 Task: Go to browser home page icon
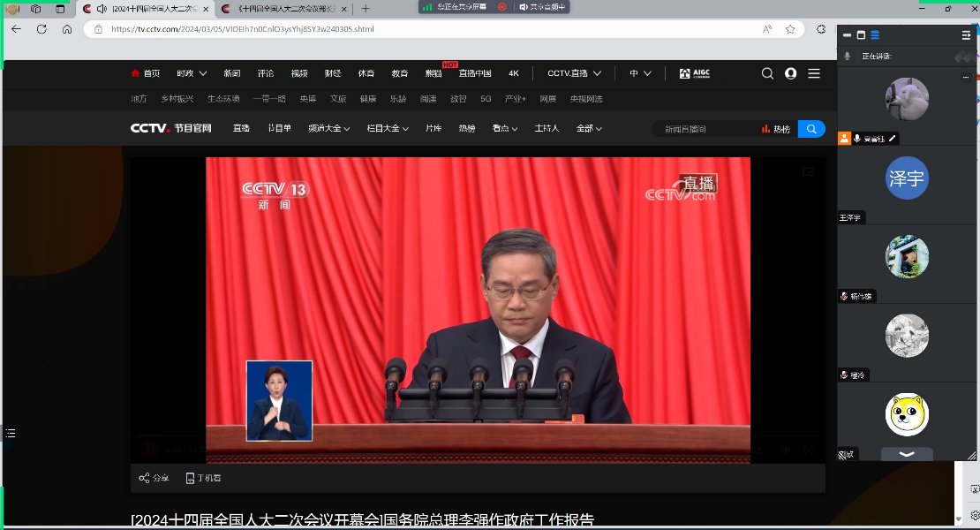point(67,29)
